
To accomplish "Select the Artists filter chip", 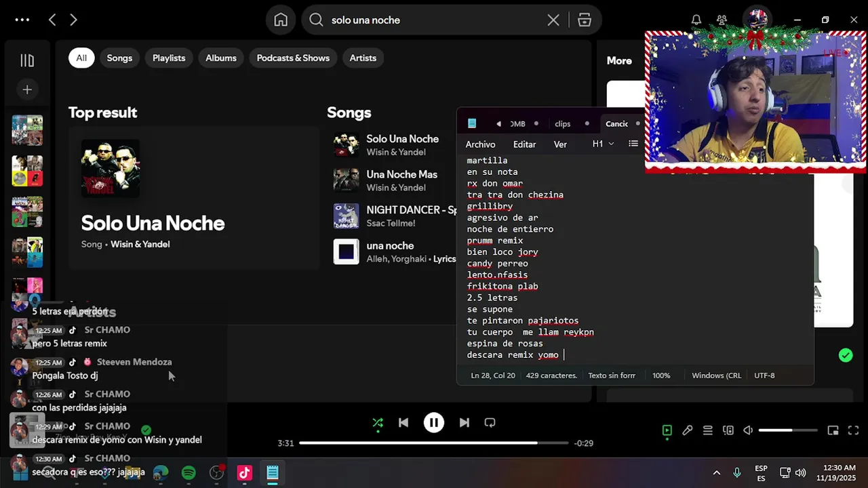I will click(x=363, y=58).
